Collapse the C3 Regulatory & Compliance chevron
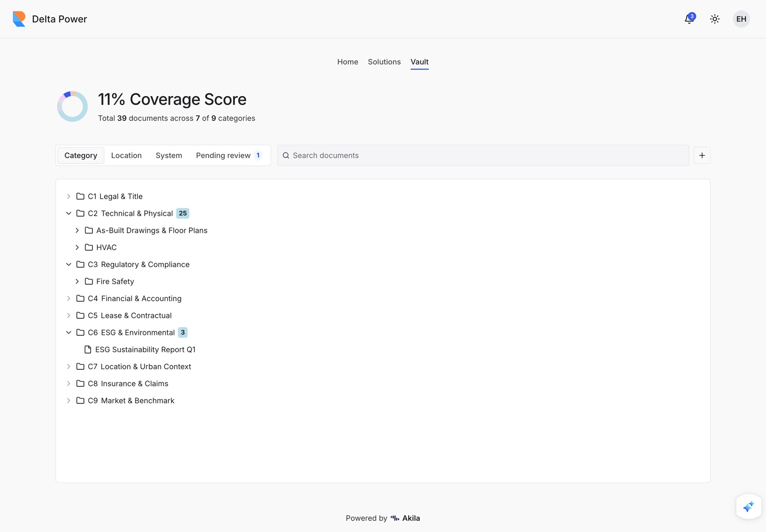Screen dimensions: 766x532 (x=69, y=264)
